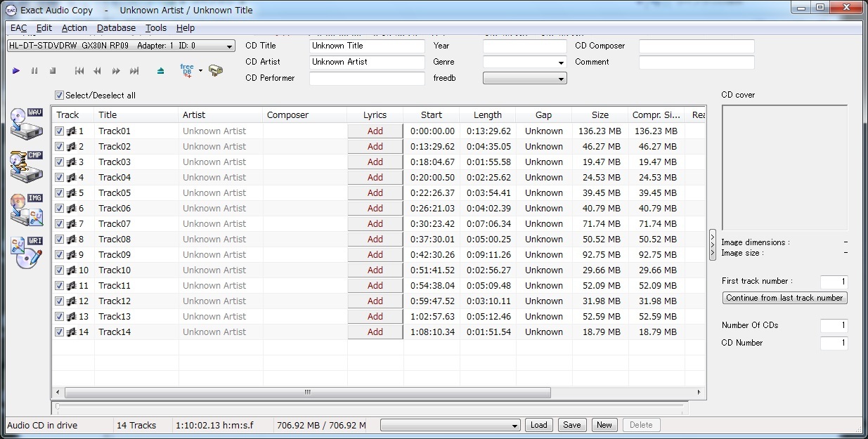Uncheck track 7 checkbox
Screen dimensions: 868x439
click(60, 224)
